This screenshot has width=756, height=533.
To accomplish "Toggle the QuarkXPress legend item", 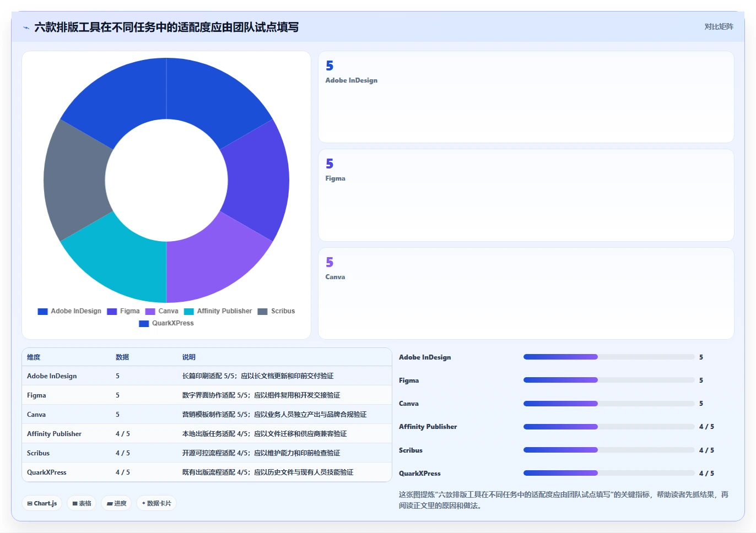I will (166, 323).
